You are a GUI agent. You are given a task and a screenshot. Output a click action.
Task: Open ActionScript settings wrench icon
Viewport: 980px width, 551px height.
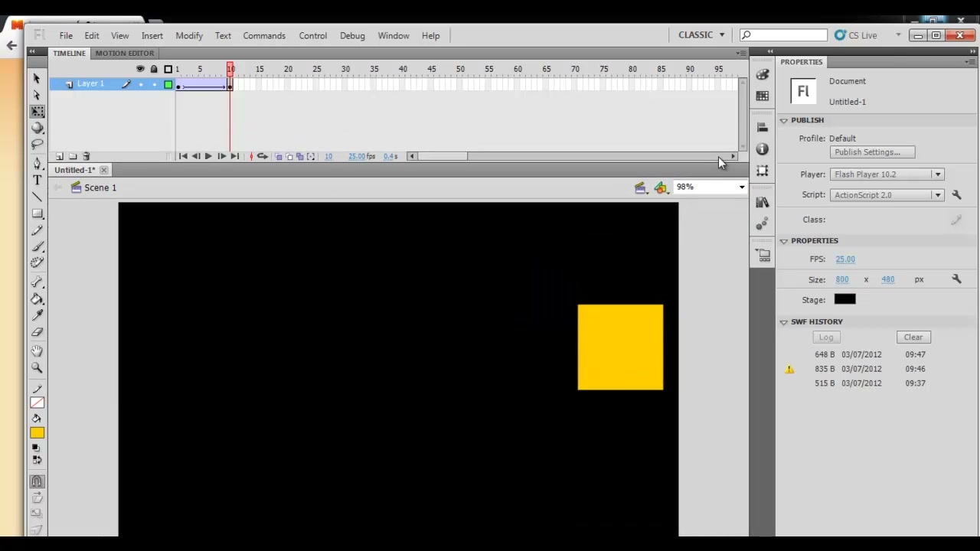click(x=956, y=195)
